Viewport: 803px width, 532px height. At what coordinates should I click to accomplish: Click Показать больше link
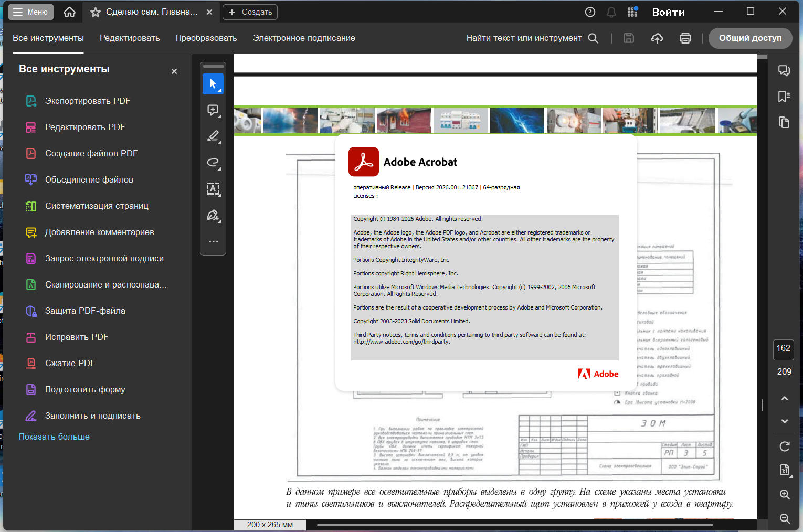coord(54,437)
